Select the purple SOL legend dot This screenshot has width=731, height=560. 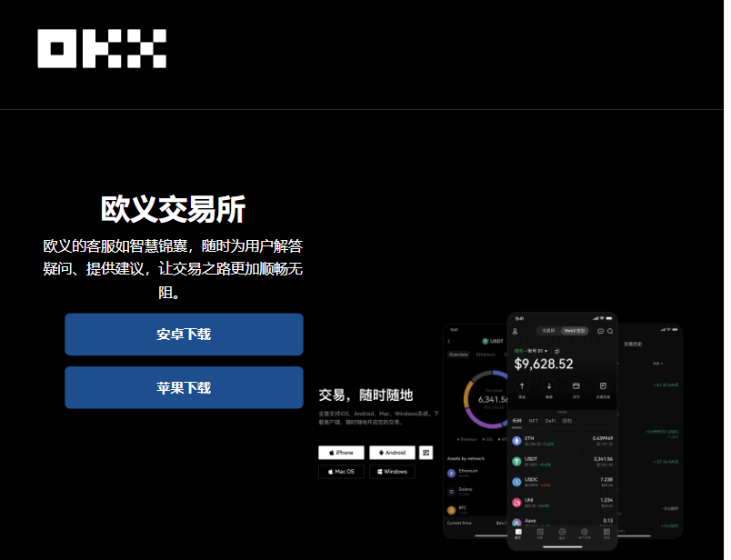click(x=483, y=438)
